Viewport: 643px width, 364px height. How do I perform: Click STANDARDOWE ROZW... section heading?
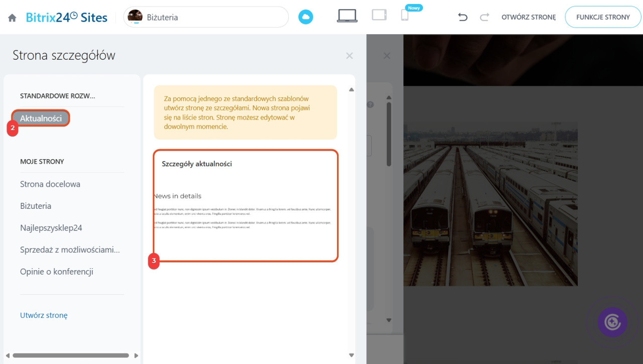(x=58, y=95)
